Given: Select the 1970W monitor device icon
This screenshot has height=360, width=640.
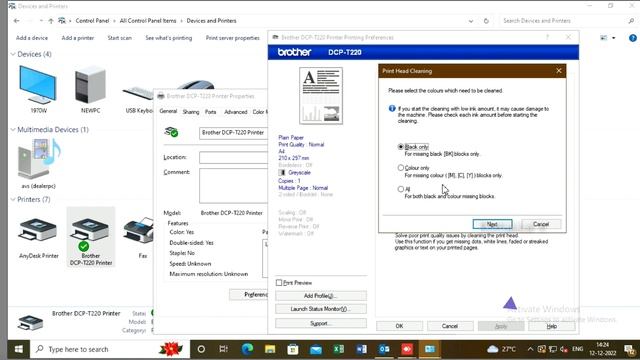Looking at the screenshot, I should tap(38, 84).
